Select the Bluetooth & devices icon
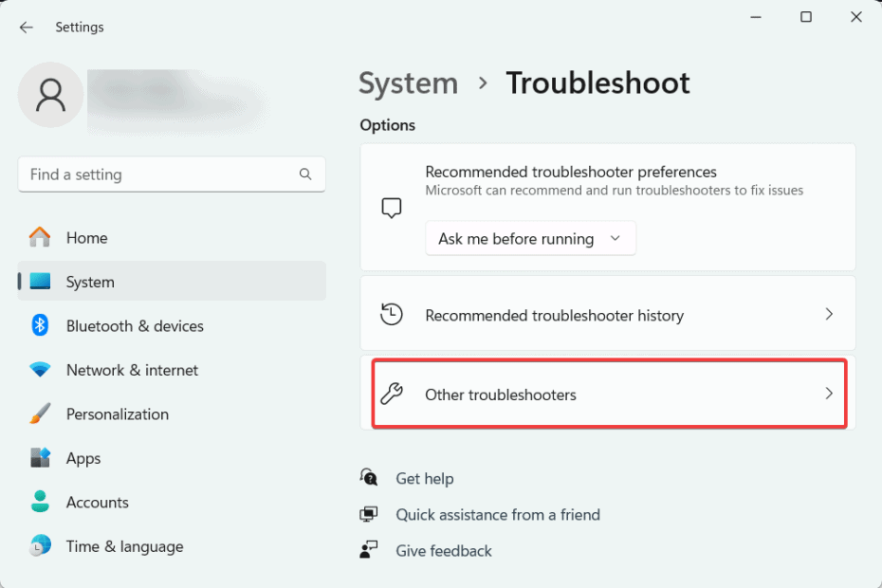Screen dimensions: 882x588 point(40,325)
